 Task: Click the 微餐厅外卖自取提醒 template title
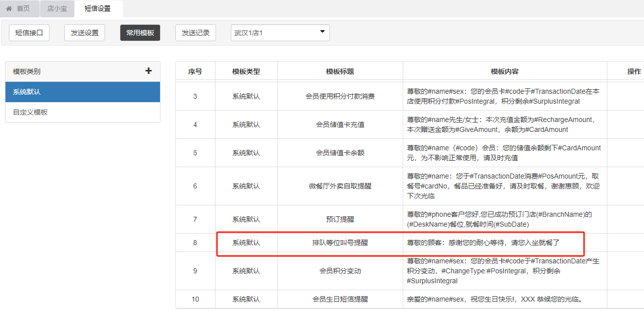click(340, 186)
